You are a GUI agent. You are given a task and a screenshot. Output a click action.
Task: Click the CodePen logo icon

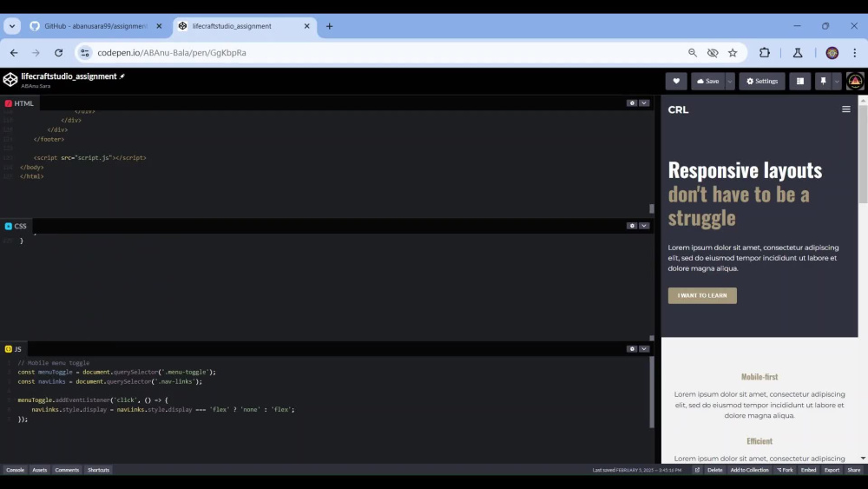coord(10,80)
